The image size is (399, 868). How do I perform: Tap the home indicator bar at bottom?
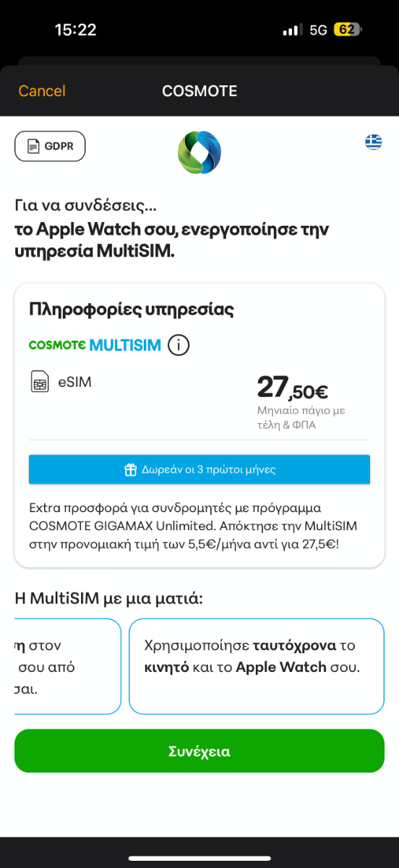point(199,858)
